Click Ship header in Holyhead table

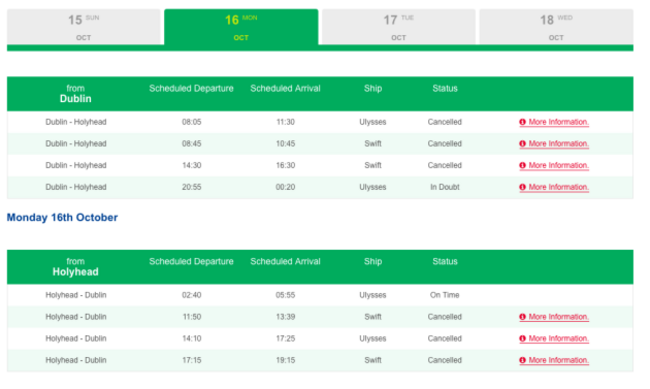[x=373, y=261]
